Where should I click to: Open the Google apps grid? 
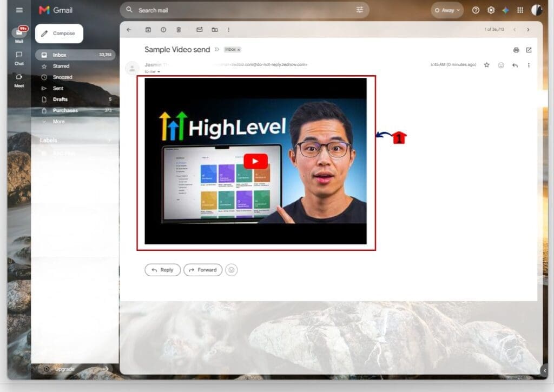(520, 10)
